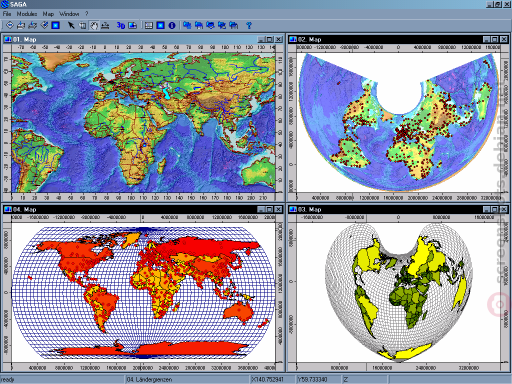This screenshot has height=384, width=512.
Task: Open the Modules menu
Action: pos(27,14)
